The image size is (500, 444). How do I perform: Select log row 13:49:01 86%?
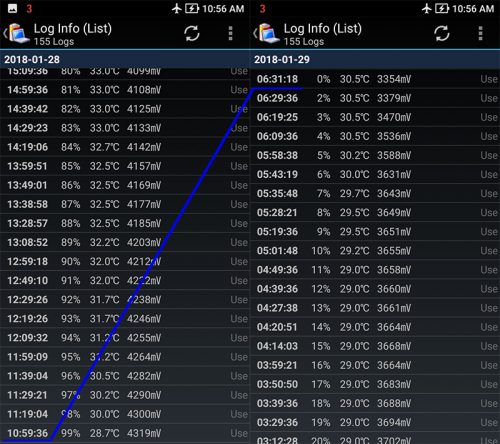click(x=125, y=185)
